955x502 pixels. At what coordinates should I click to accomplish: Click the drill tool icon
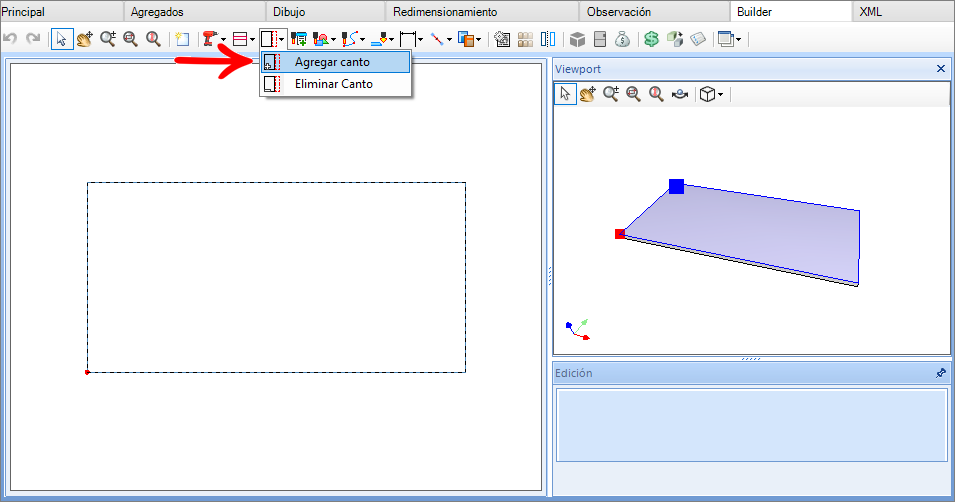[x=209, y=40]
